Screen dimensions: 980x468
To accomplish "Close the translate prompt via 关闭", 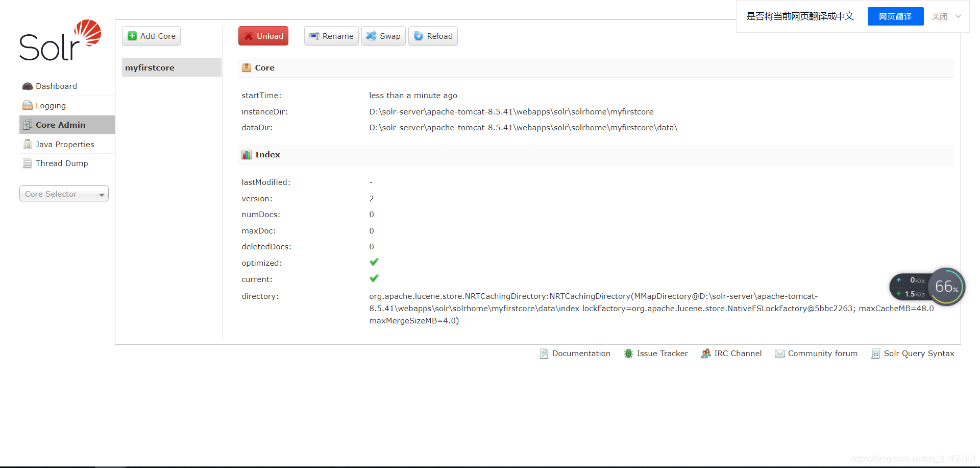I will pos(940,16).
